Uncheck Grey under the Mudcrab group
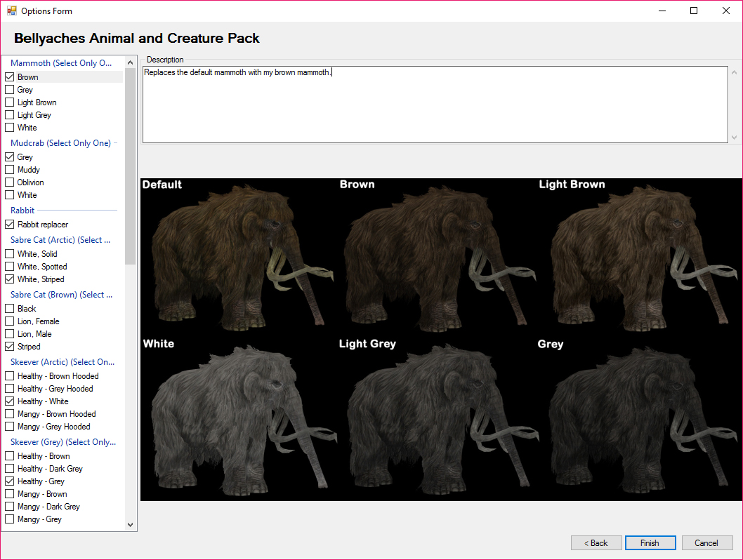This screenshot has height=560, width=743. pos(9,156)
